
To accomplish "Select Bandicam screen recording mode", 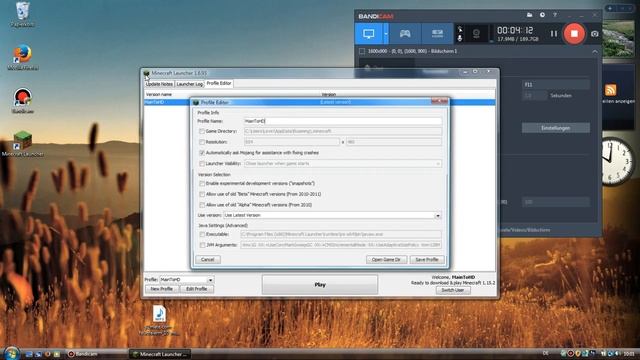I will [x=369, y=33].
